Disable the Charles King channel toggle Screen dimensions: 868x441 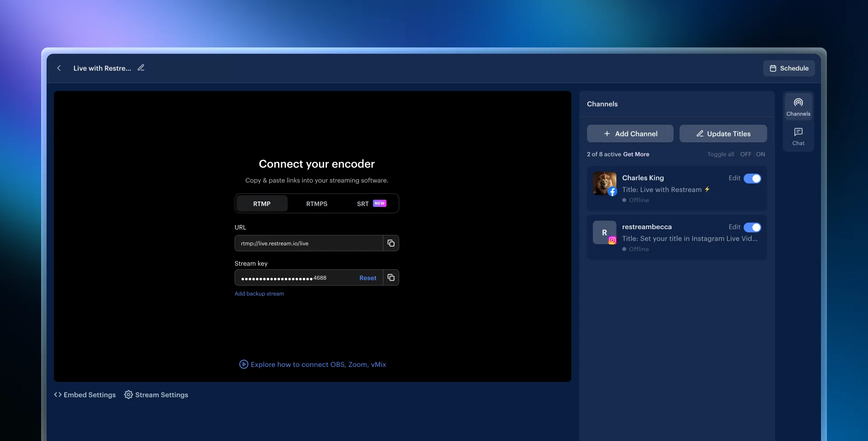click(x=752, y=178)
